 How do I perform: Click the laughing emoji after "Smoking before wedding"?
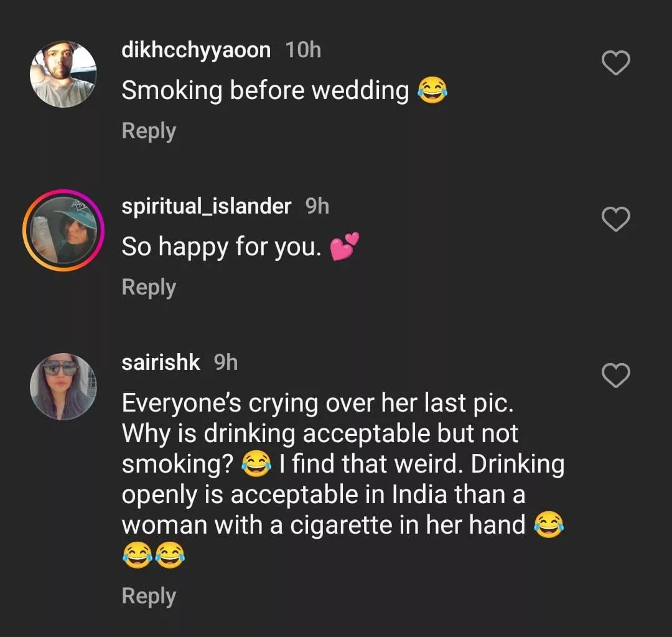tap(432, 91)
